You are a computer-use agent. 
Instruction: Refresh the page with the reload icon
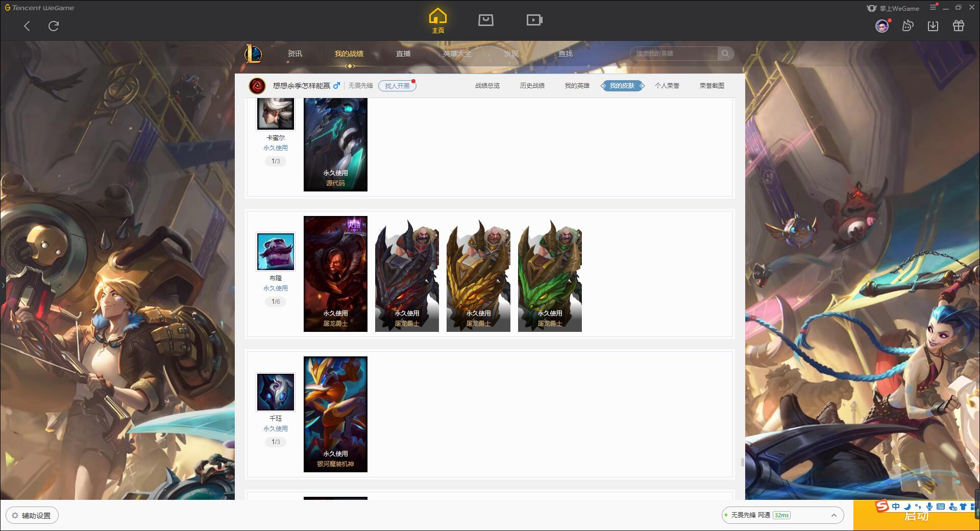(54, 26)
